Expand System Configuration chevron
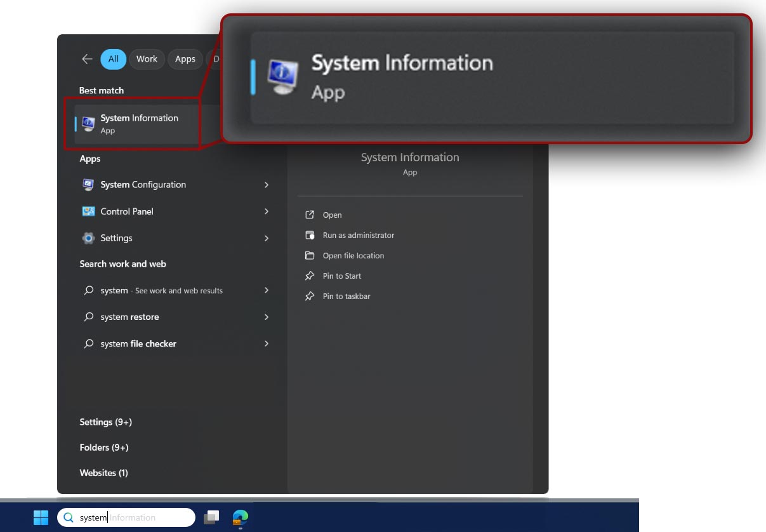 pyautogui.click(x=267, y=185)
